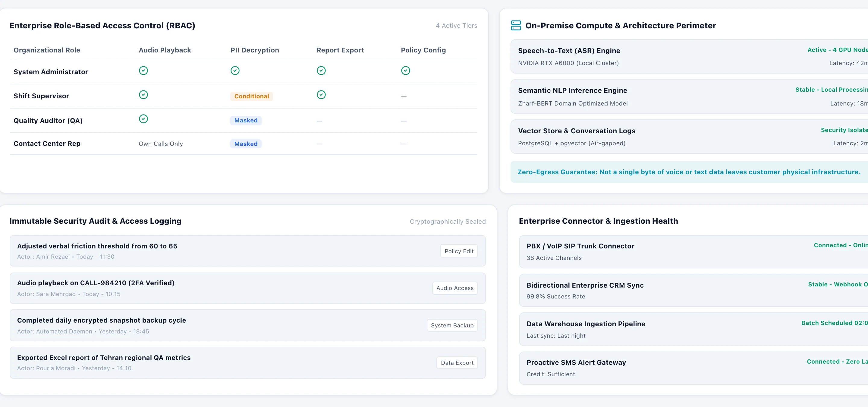Click the Shift Supervisor role name
The height and width of the screenshot is (407, 868).
(x=41, y=96)
